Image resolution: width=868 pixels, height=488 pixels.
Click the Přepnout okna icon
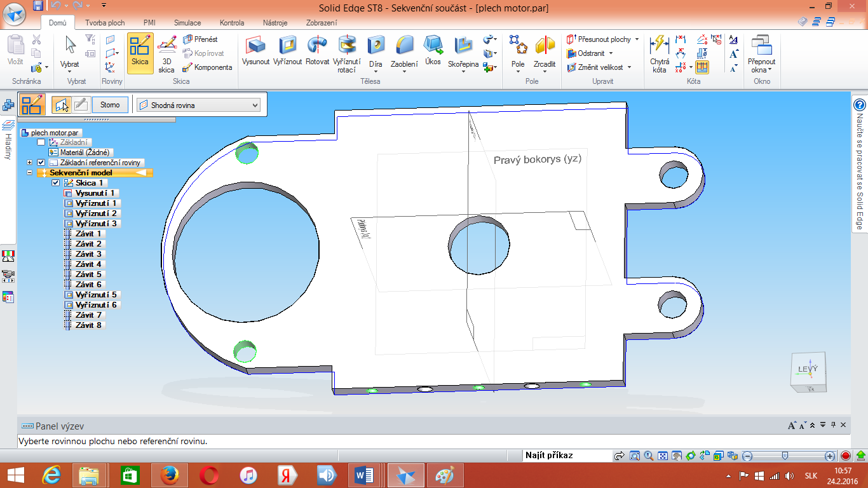coord(761,46)
